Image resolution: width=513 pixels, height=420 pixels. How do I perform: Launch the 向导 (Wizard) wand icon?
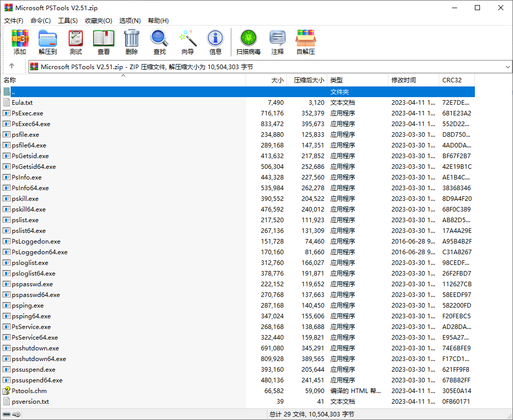[188, 42]
